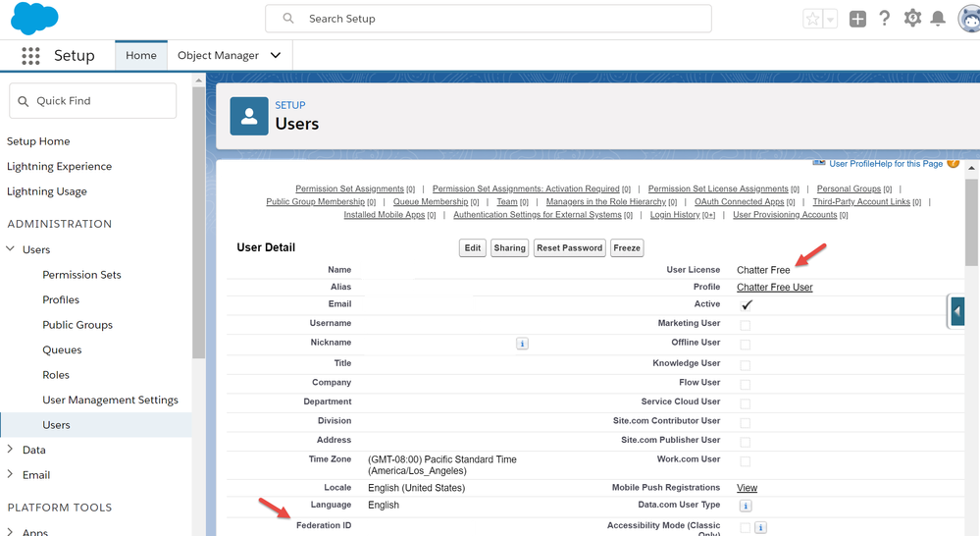Jump to Login History section
This screenshot has width=980, height=536.
click(675, 215)
